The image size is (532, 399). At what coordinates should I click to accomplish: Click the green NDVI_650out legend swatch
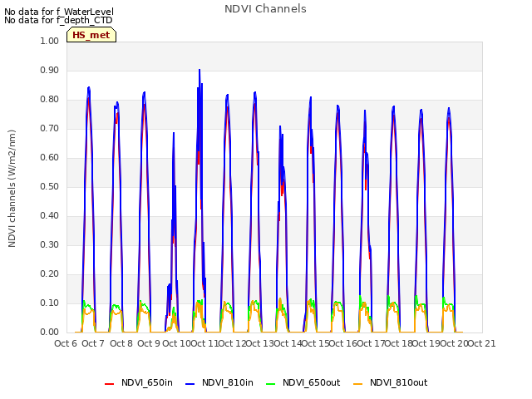coord(271,384)
